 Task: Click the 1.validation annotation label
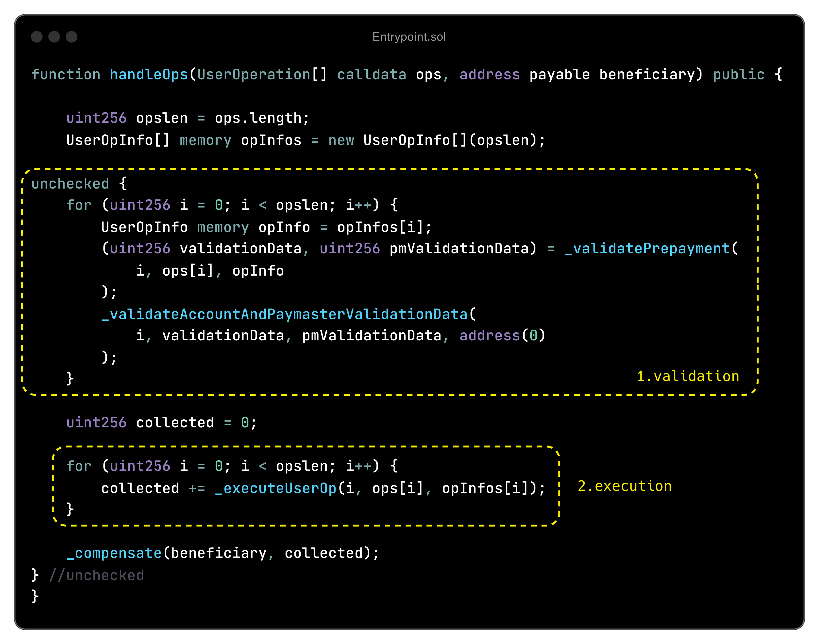pos(688,376)
